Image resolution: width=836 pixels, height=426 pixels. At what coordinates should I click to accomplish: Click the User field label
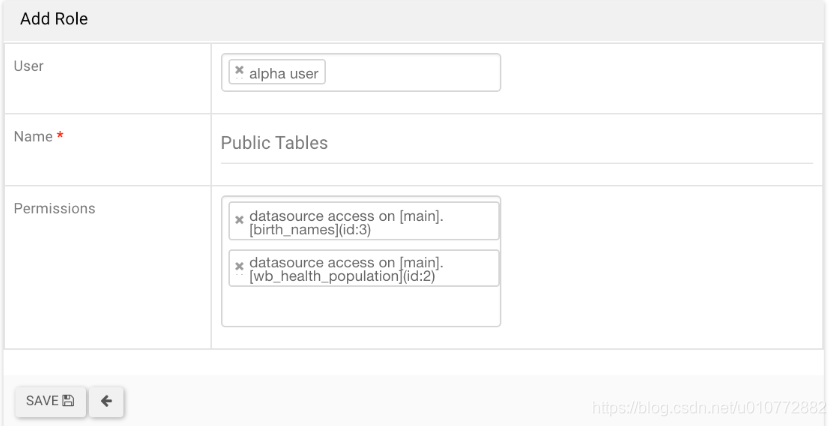click(x=29, y=66)
